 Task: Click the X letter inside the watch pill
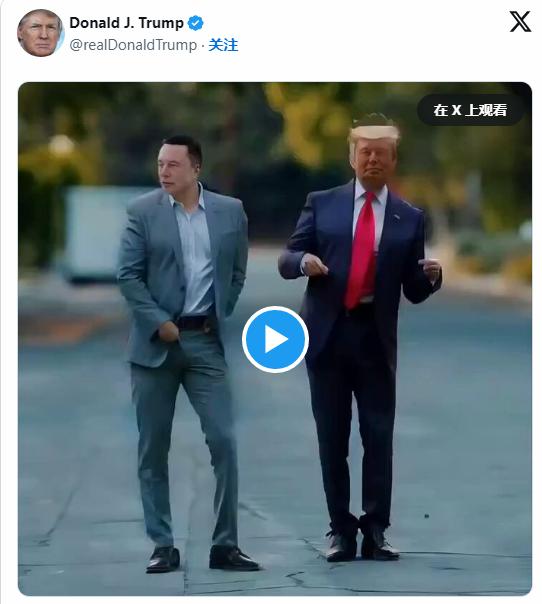[x=456, y=110]
